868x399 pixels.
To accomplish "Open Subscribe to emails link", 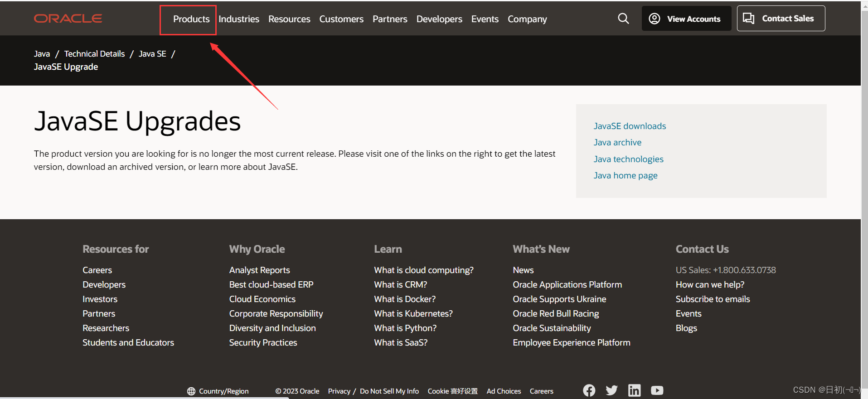I will [713, 299].
